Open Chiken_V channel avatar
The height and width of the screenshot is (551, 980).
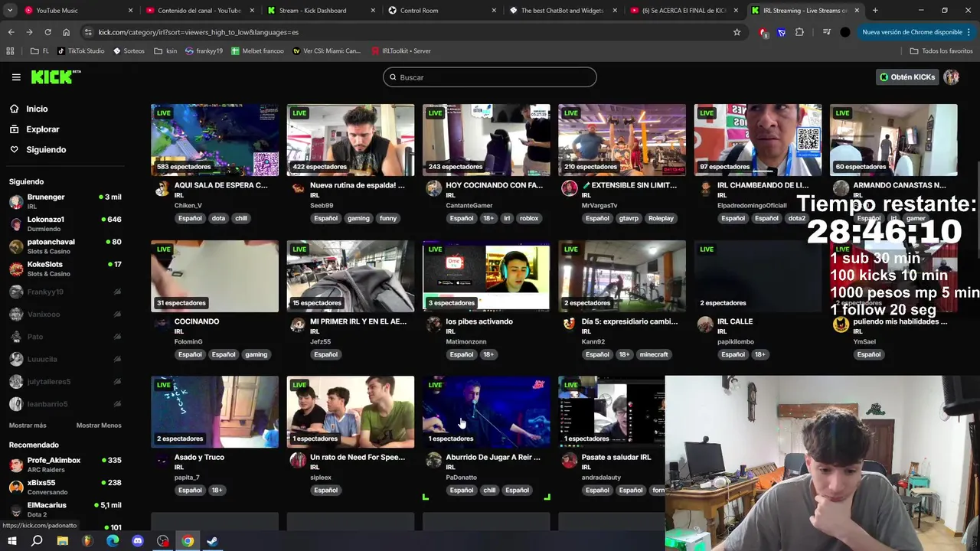pos(162,188)
